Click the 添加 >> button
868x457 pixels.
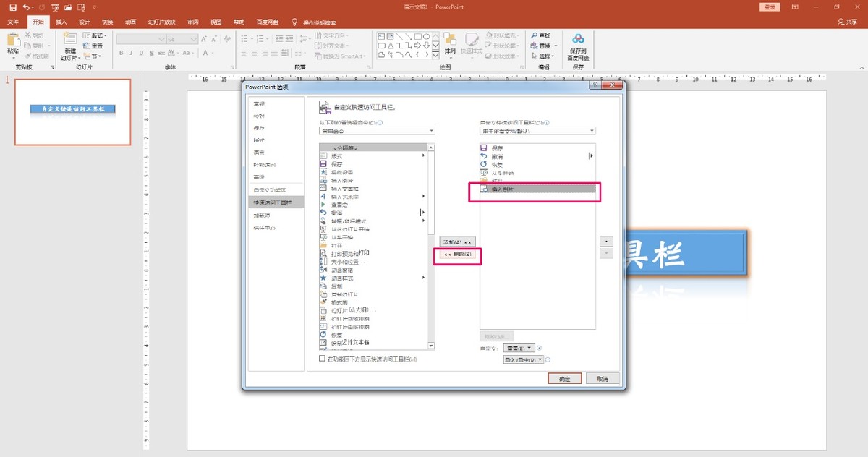(457, 242)
